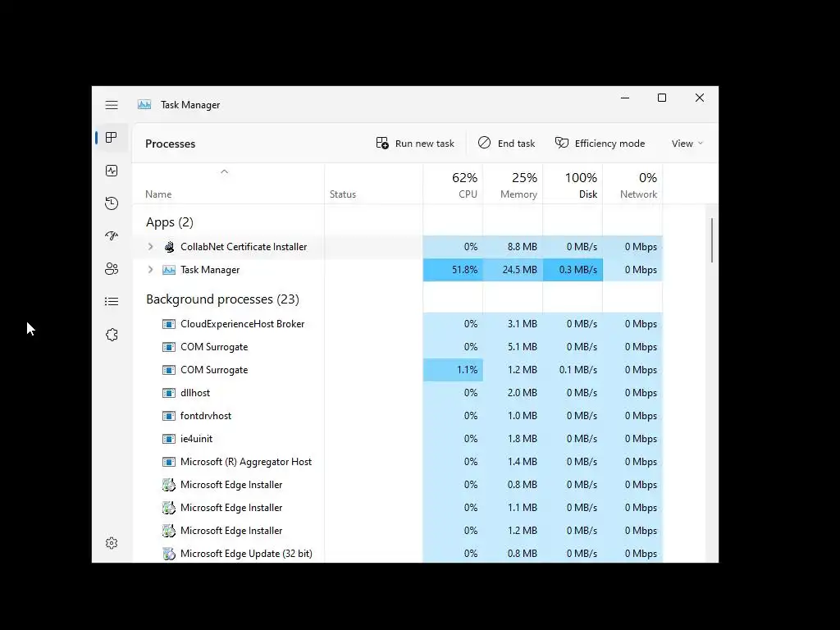The height and width of the screenshot is (630, 840).
Task: Maximize the Task Manager window
Action: point(662,98)
